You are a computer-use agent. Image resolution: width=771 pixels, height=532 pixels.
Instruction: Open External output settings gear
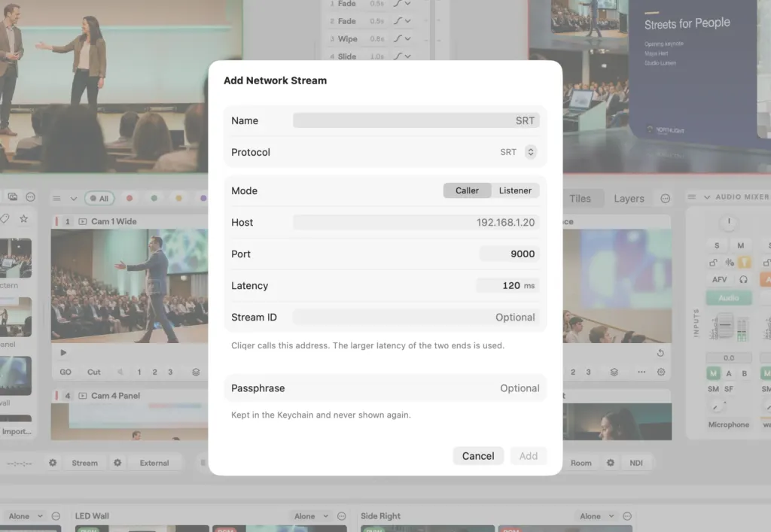[x=117, y=463]
